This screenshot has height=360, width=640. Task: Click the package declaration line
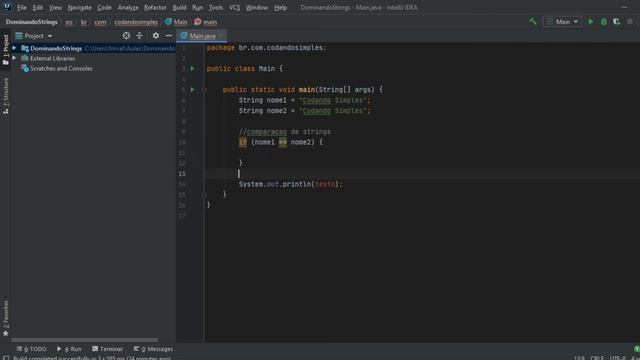tap(266, 48)
